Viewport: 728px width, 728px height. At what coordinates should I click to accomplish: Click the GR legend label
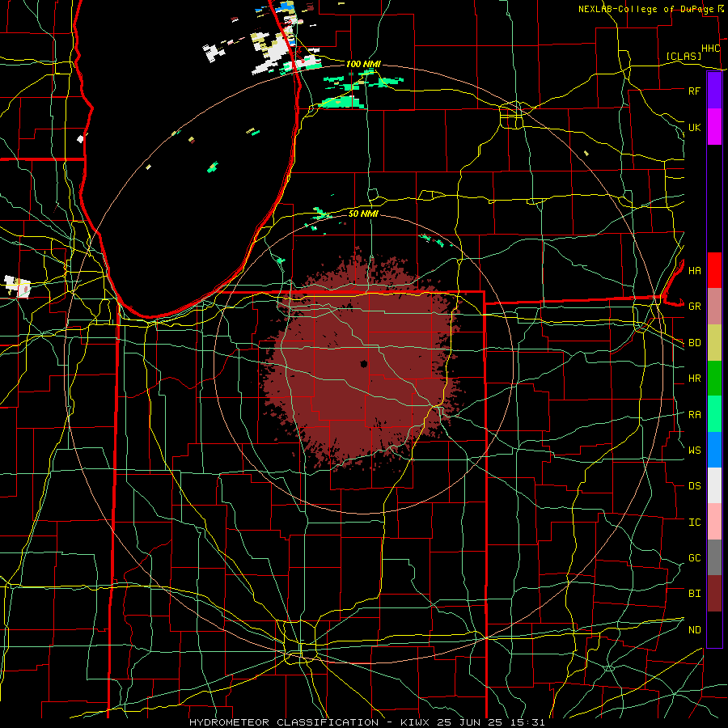[694, 307]
